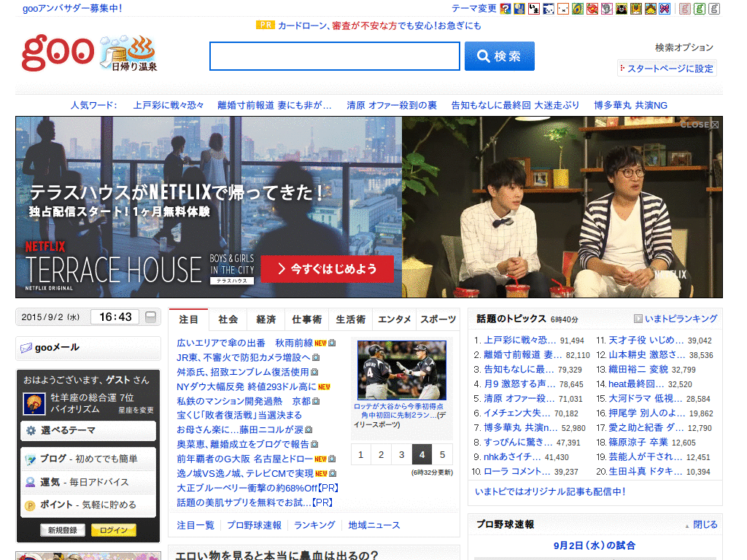Click the horoscope zodiac avatar icon
This screenshot has height=560, width=747.
[x=34, y=404]
